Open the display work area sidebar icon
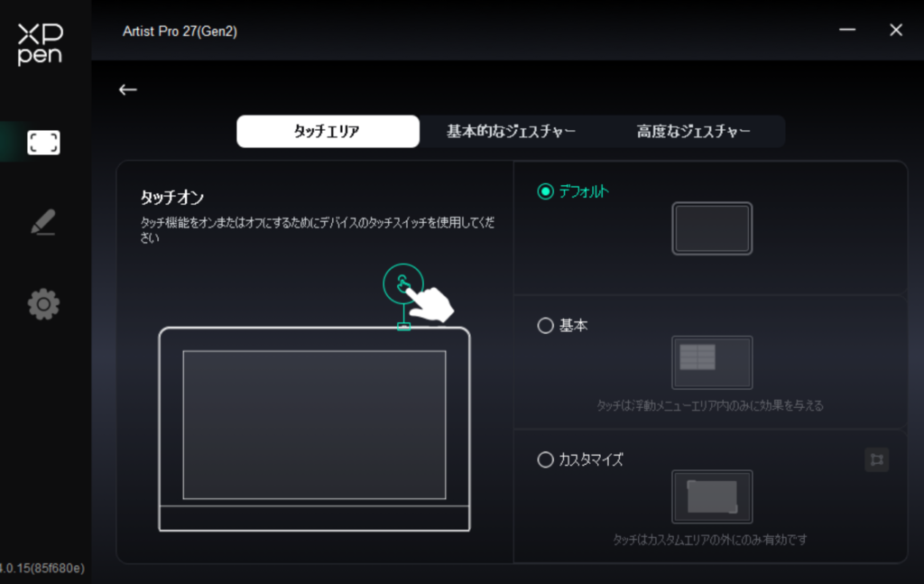 click(43, 142)
